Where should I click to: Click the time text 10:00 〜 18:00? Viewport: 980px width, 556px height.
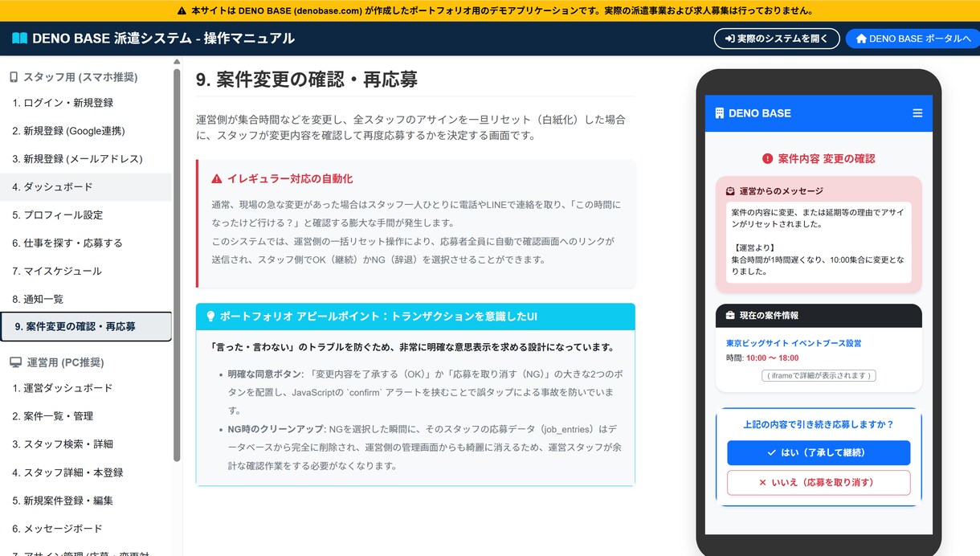(772, 358)
